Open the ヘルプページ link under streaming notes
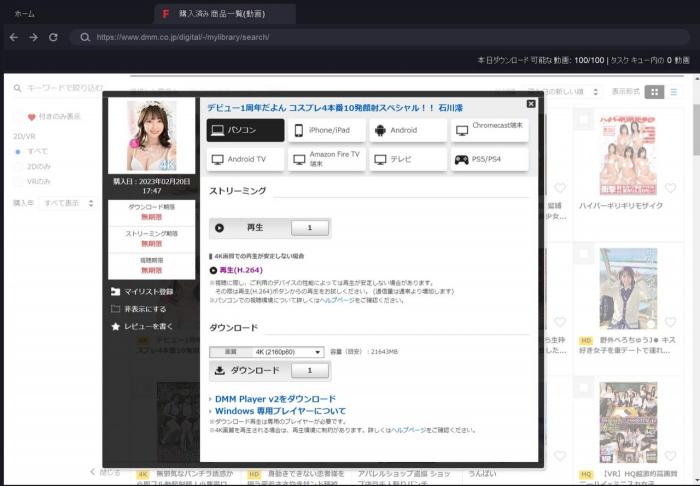Viewport: 700px width, 486px height. 337,300
